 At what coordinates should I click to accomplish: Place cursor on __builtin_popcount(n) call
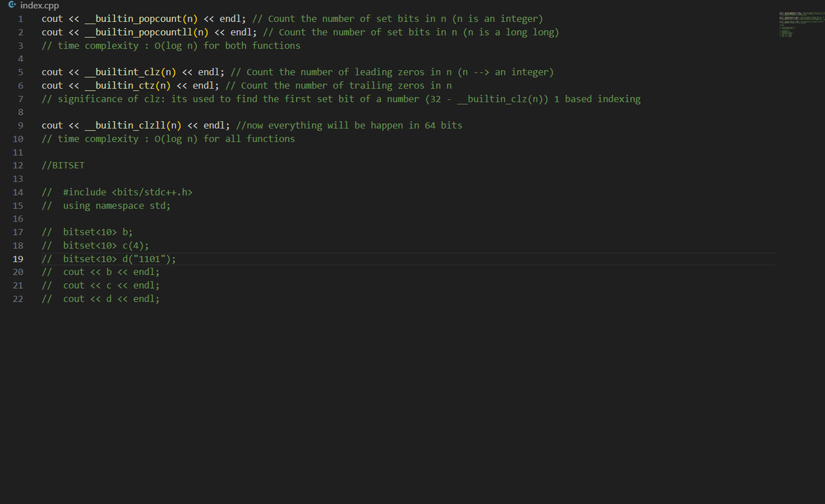(142, 19)
